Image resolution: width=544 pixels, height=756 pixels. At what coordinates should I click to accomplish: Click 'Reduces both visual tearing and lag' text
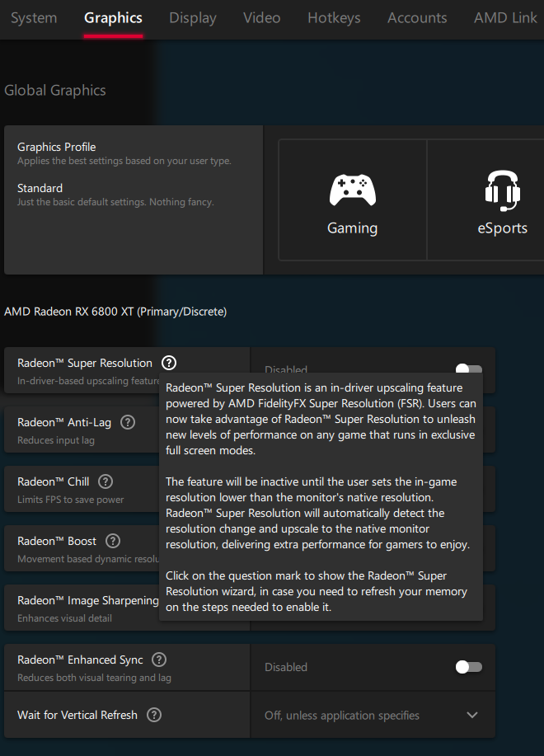coord(94,678)
